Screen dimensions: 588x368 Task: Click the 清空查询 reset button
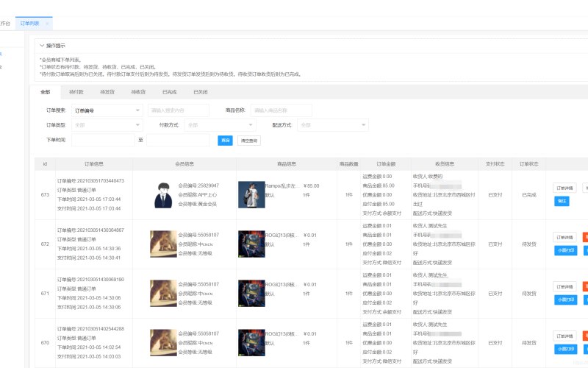[x=249, y=141]
